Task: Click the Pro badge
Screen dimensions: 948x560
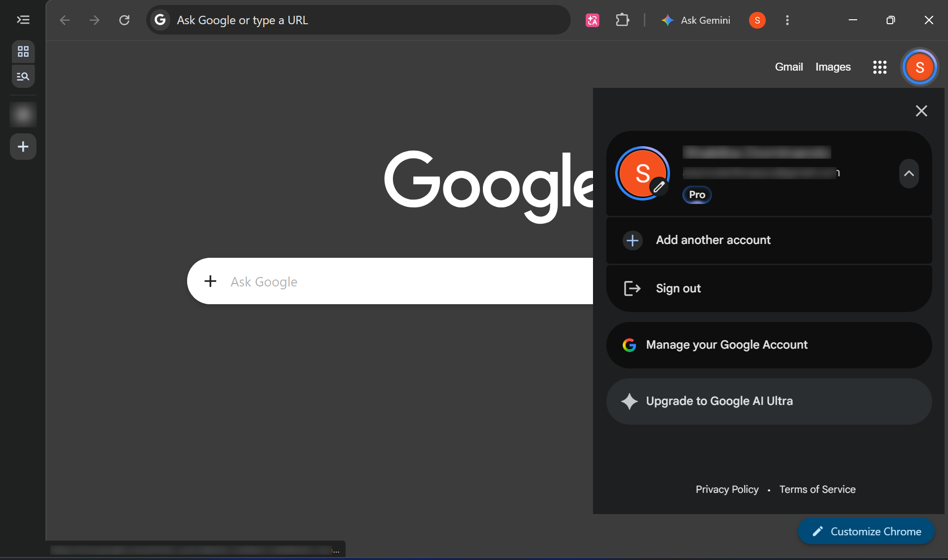Action: coord(697,195)
